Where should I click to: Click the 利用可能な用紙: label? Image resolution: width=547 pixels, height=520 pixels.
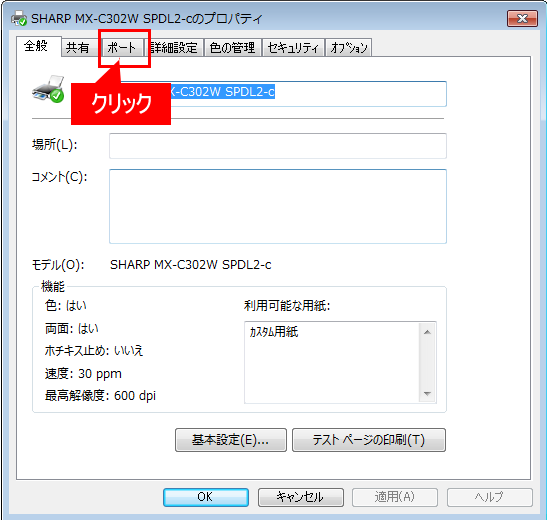pos(287,306)
